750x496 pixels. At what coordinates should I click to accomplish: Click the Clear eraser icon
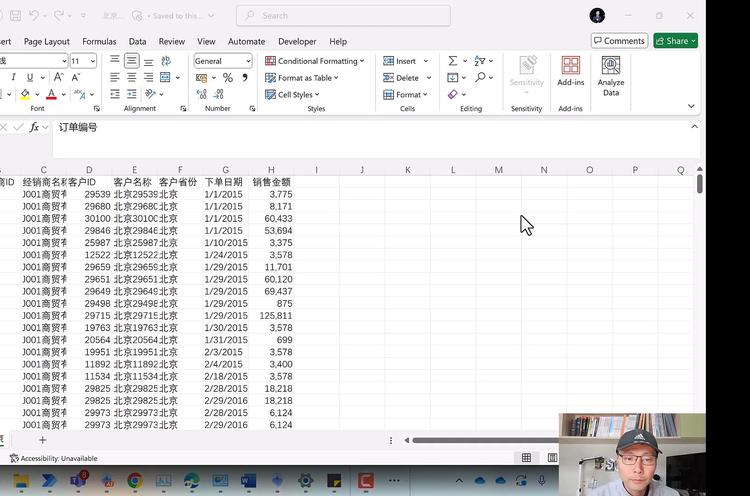pyautogui.click(x=452, y=95)
